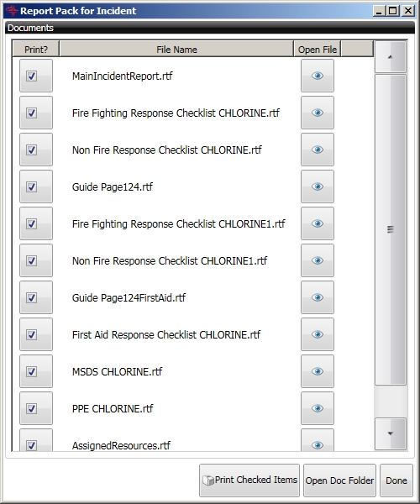Uncheck the MSDS CHLORINE.rtf print box

pos(31,372)
